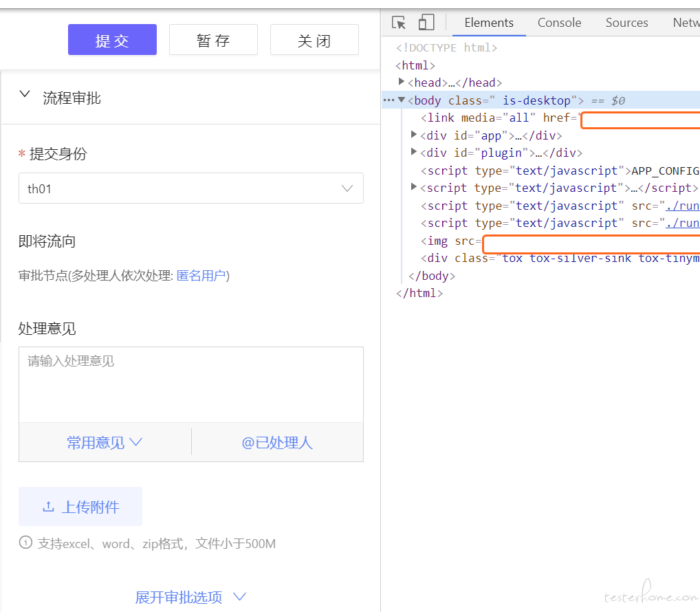Expand the collapsed script element node
The image size is (700, 612).
point(414,186)
